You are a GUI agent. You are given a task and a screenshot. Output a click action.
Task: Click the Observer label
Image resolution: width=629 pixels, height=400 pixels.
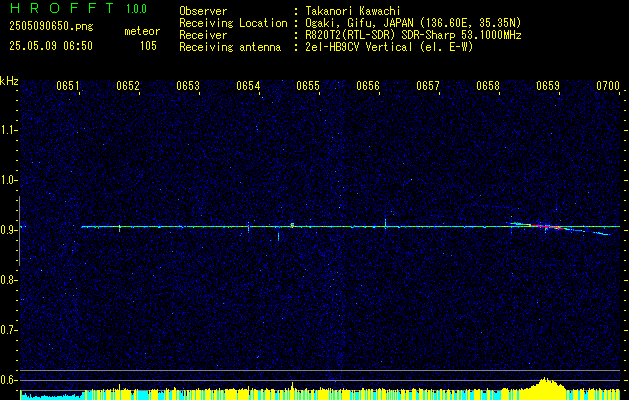click(x=203, y=11)
